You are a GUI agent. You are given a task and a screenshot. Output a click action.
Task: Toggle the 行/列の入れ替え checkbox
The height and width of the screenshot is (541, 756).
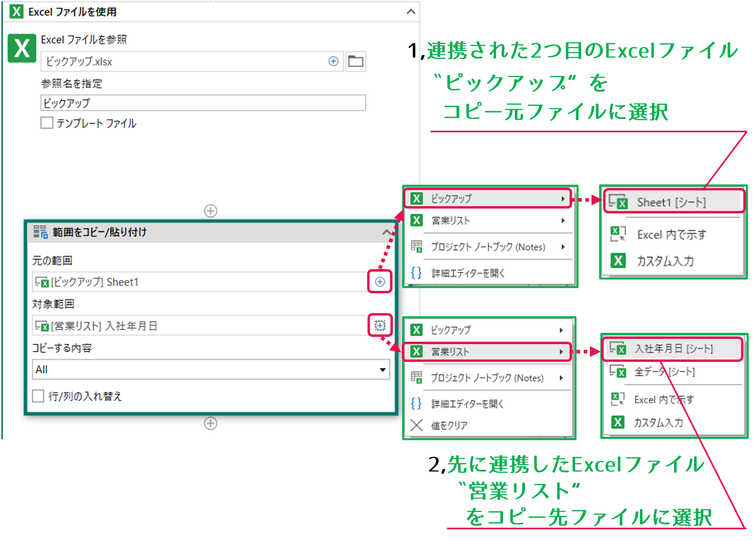(x=38, y=396)
